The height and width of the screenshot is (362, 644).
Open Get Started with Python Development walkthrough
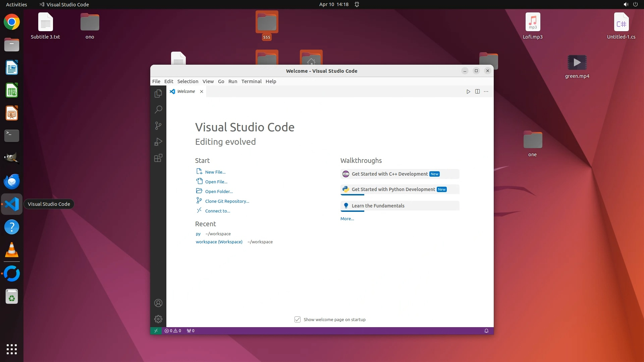point(393,189)
